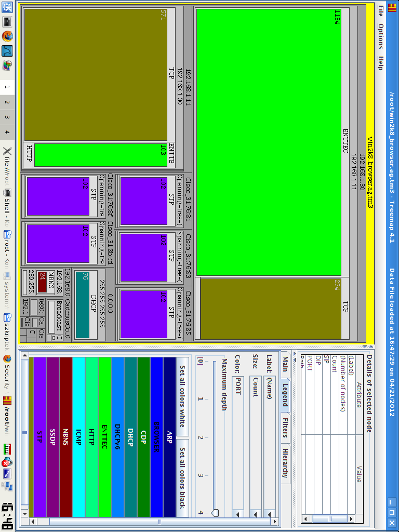Open the Options menu
The width and height of the screenshot is (399, 532).
click(380, 37)
